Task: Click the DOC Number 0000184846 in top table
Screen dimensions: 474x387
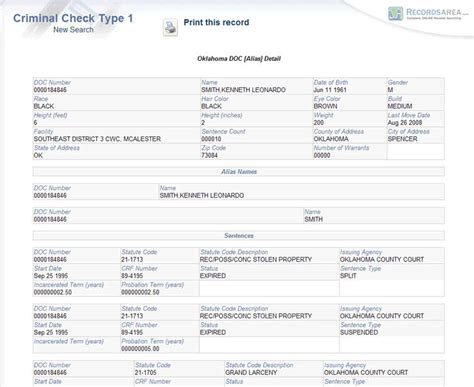Action: 50,90
